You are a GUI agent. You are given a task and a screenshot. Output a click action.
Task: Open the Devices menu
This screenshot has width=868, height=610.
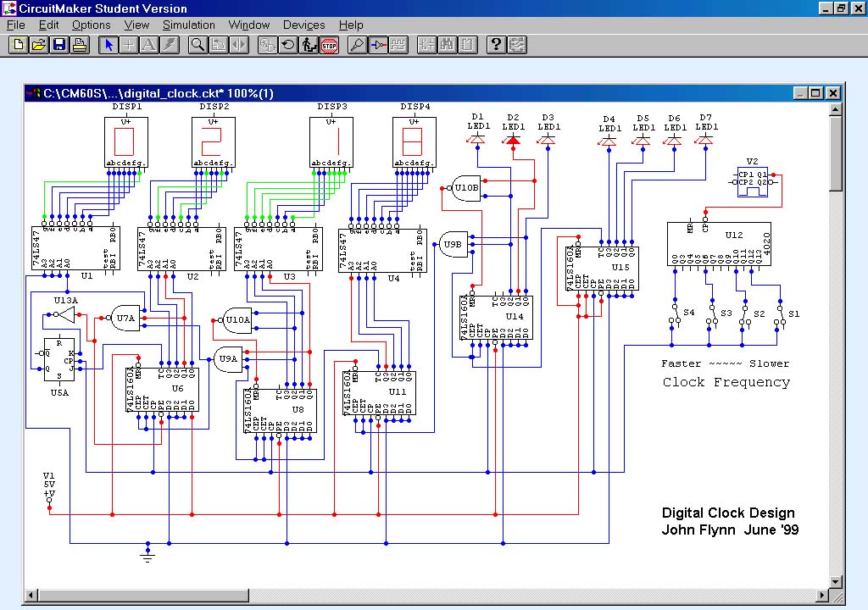[303, 25]
